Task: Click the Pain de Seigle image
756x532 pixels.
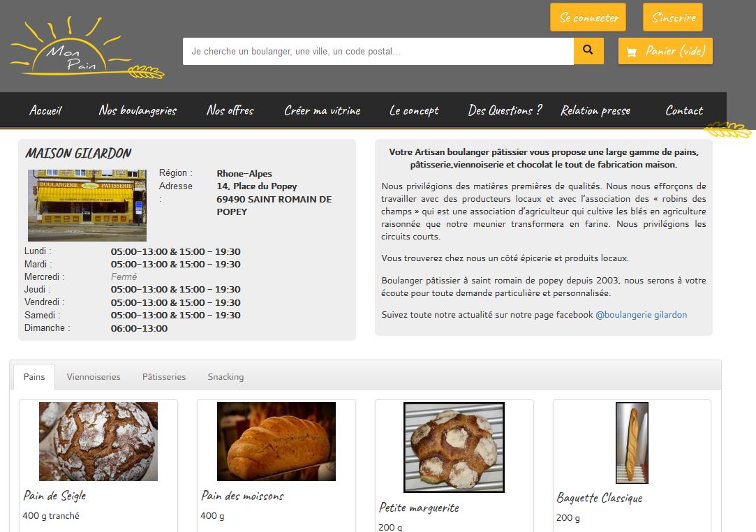Action: 98,441
